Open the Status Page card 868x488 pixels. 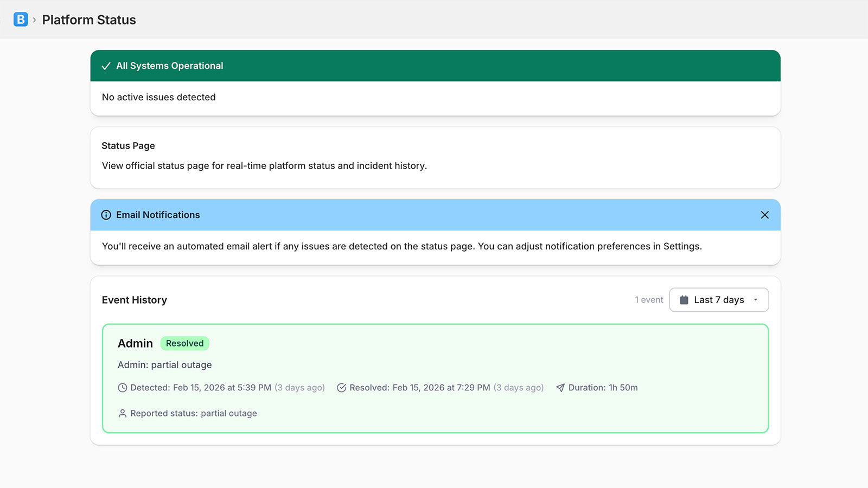click(x=435, y=158)
